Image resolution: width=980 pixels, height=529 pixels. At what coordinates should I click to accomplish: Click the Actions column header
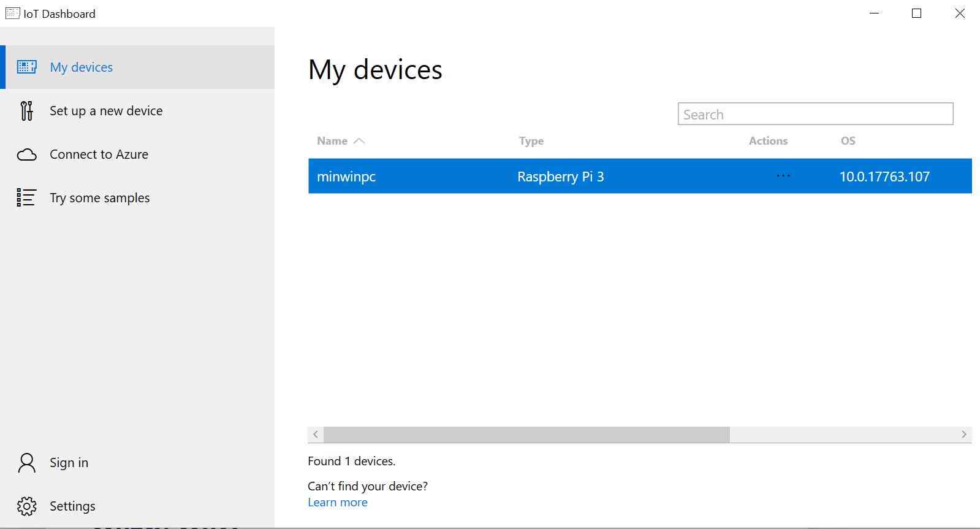point(768,141)
